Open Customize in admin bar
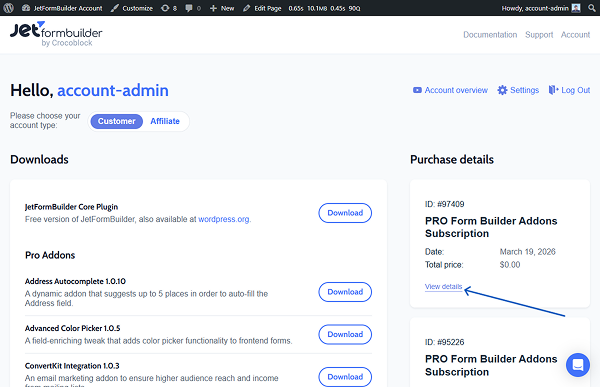 [x=132, y=8]
